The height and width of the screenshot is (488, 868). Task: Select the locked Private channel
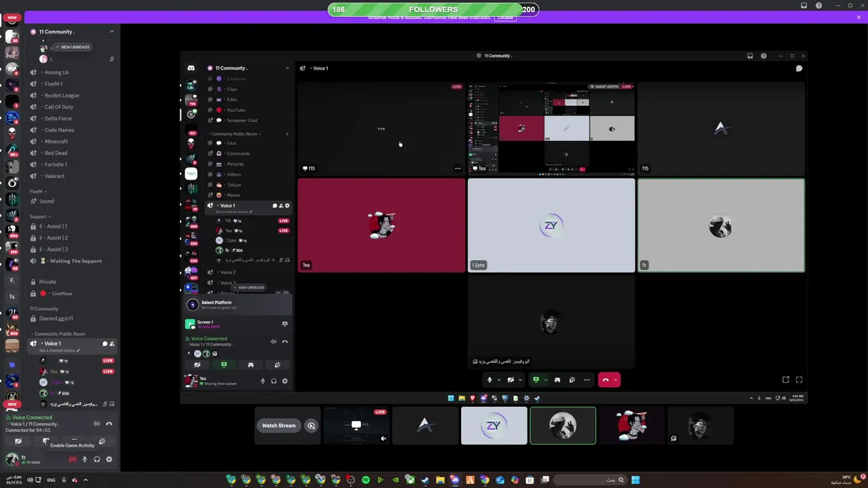(47, 282)
